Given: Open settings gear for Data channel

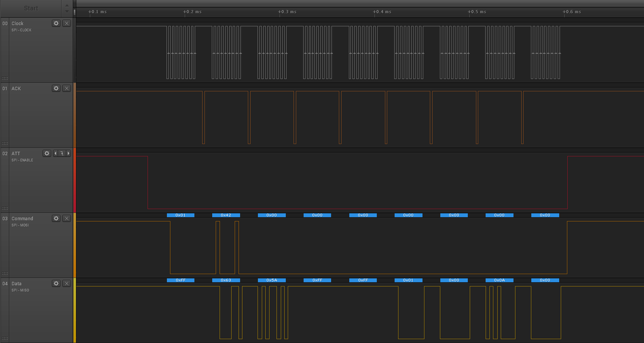Looking at the screenshot, I should (x=56, y=283).
